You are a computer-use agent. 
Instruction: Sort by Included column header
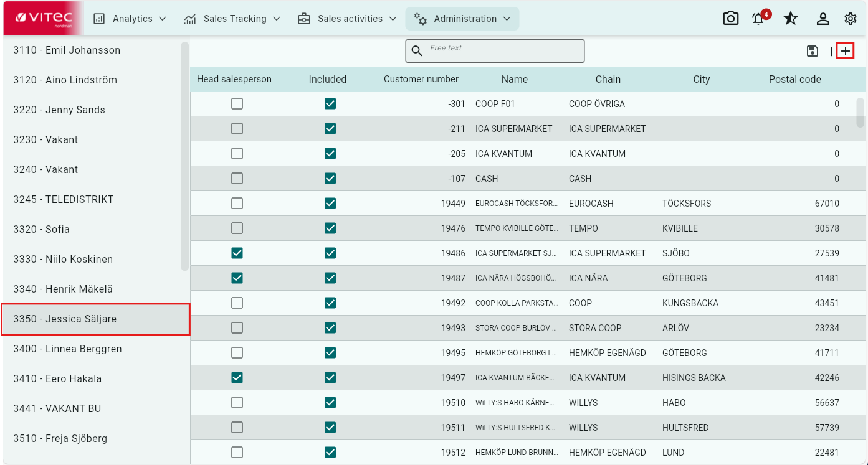(328, 79)
